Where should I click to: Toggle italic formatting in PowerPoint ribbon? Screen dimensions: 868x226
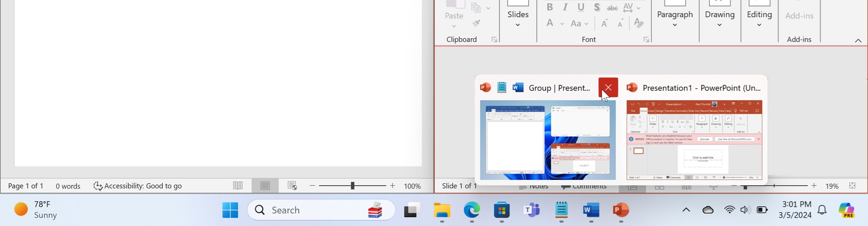click(565, 7)
